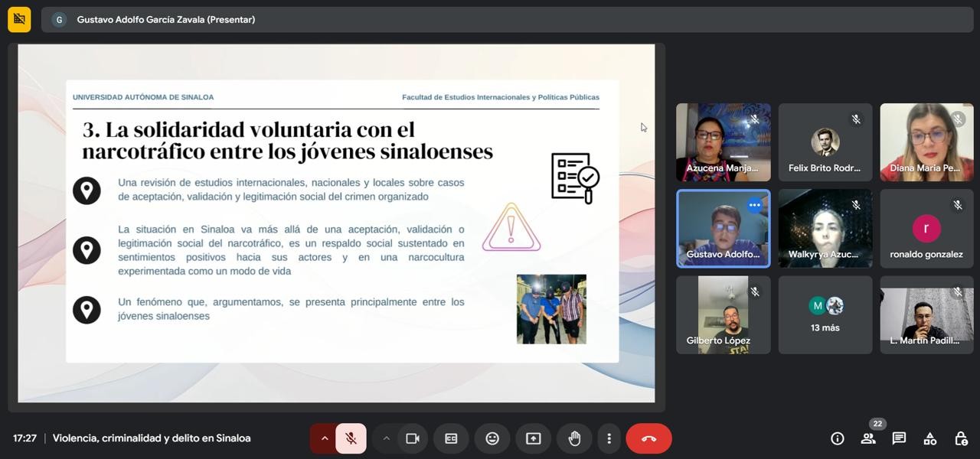Screen dimensions: 980x459
Task: Open meeting details info icon
Action: coord(838,438)
